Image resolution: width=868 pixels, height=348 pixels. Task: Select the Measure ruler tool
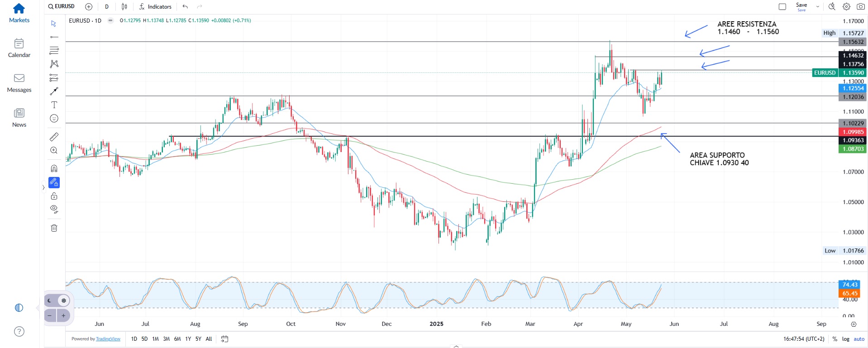click(x=54, y=137)
